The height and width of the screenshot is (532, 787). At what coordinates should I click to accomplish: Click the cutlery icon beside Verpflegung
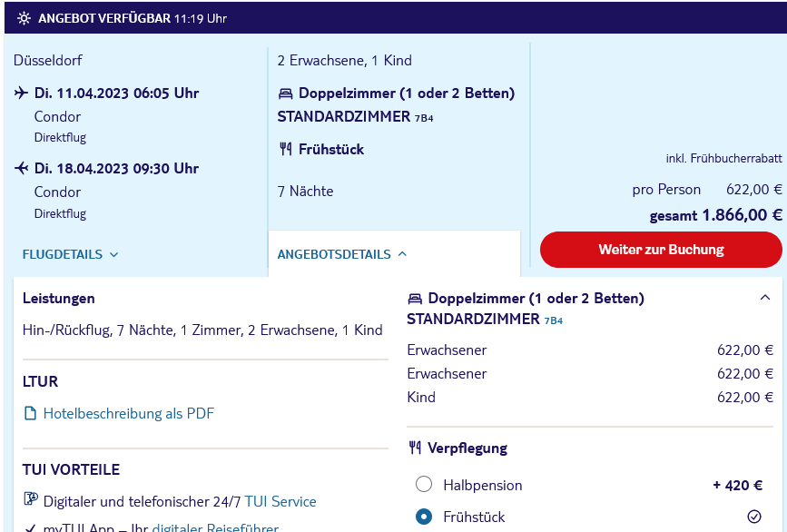tap(415, 448)
